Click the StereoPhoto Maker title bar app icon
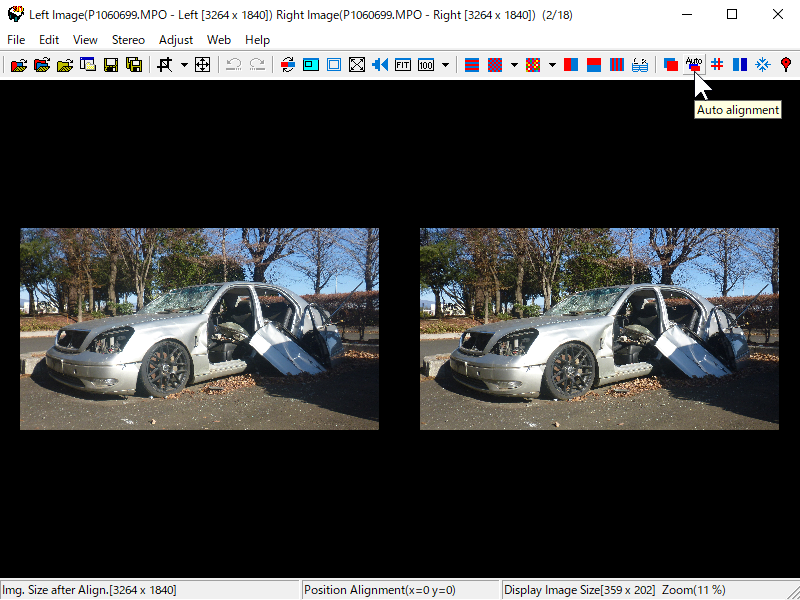800x600 pixels. (15, 14)
